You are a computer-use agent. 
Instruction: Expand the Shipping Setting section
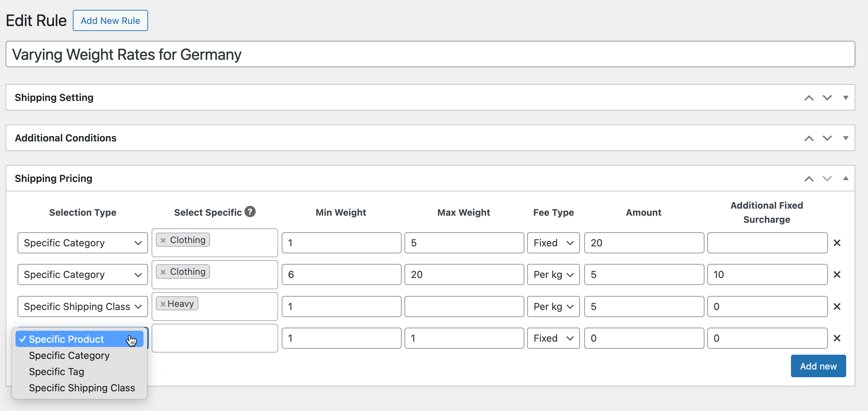846,97
